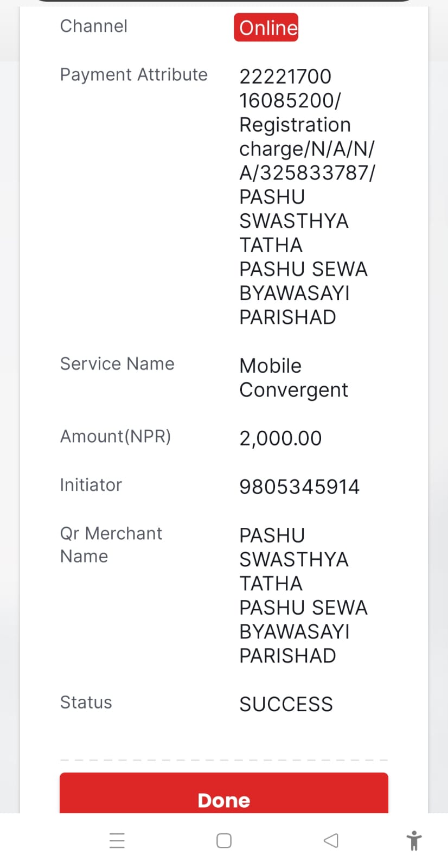The width and height of the screenshot is (448, 868).
Task: Open the accessibility shortcut icon
Action: pos(414,840)
